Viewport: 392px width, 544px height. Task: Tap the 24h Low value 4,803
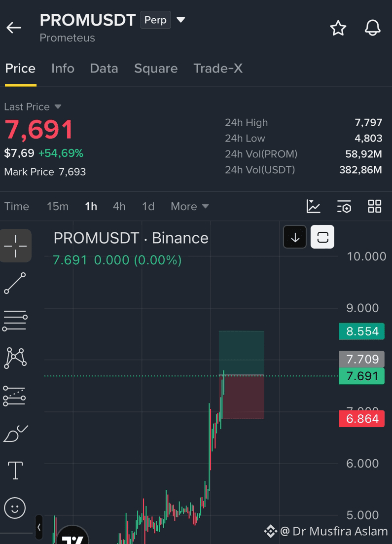pos(368,138)
